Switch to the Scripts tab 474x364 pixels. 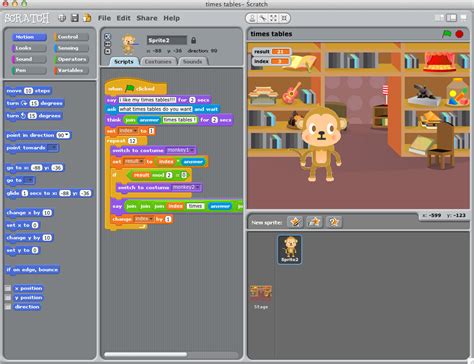pyautogui.click(x=124, y=62)
